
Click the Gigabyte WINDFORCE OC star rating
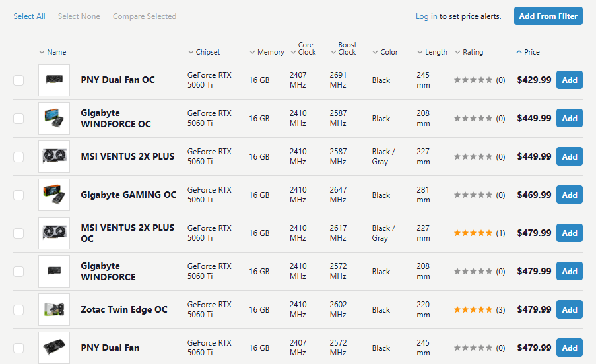click(x=473, y=119)
